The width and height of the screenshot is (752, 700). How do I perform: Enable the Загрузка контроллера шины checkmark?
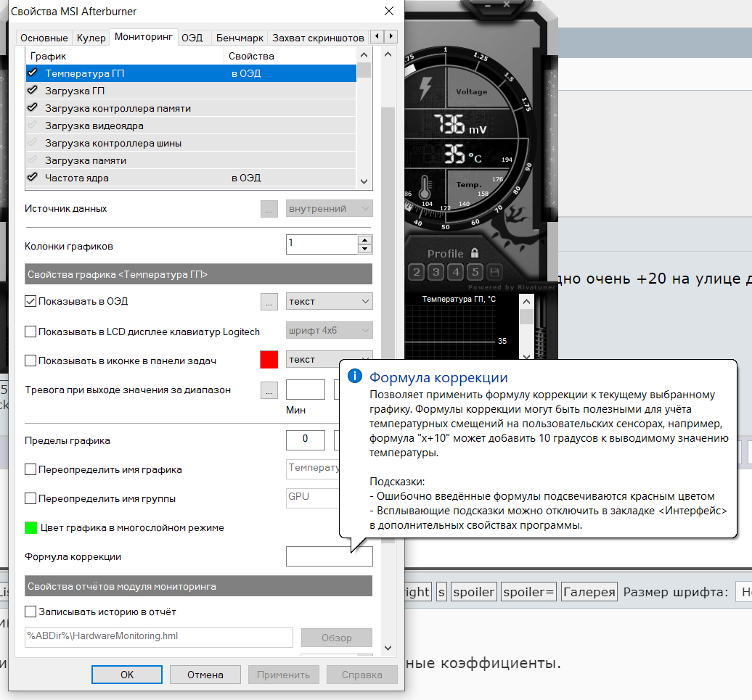33,143
